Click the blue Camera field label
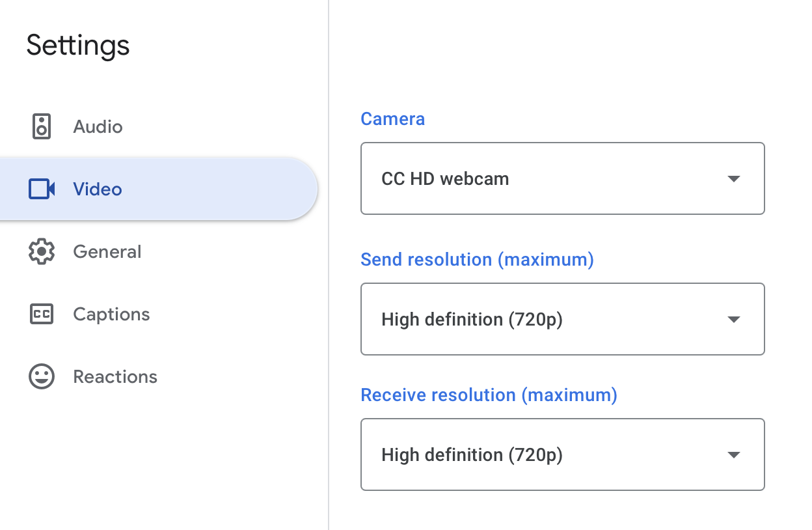Image resolution: width=812 pixels, height=530 pixels. click(393, 119)
